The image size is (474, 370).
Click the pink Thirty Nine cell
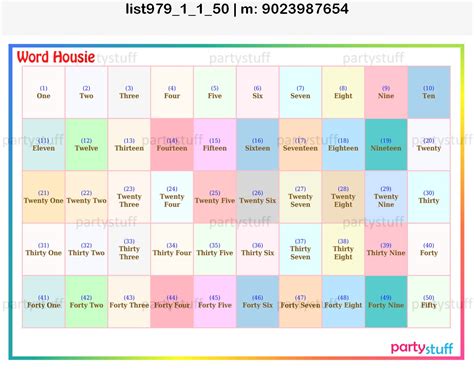coord(386,249)
